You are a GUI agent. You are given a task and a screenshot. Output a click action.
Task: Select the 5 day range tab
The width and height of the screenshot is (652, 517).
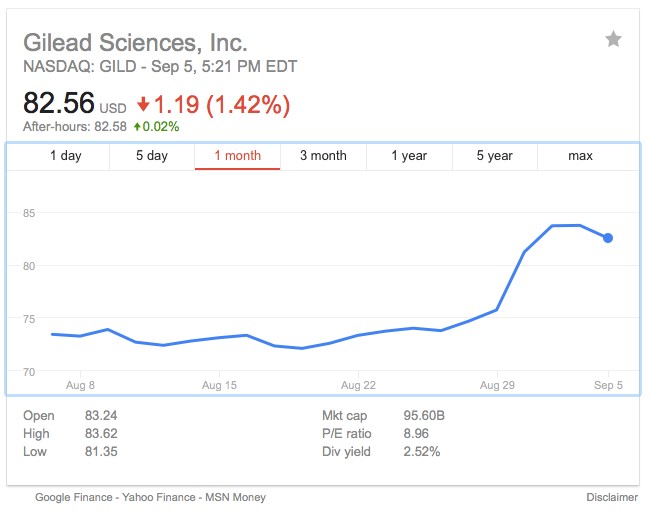[152, 156]
